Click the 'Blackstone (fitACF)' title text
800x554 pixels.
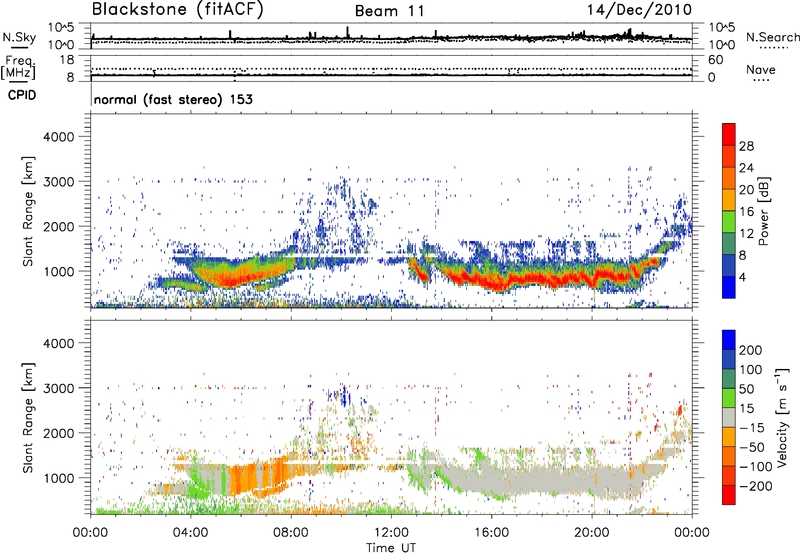click(177, 9)
